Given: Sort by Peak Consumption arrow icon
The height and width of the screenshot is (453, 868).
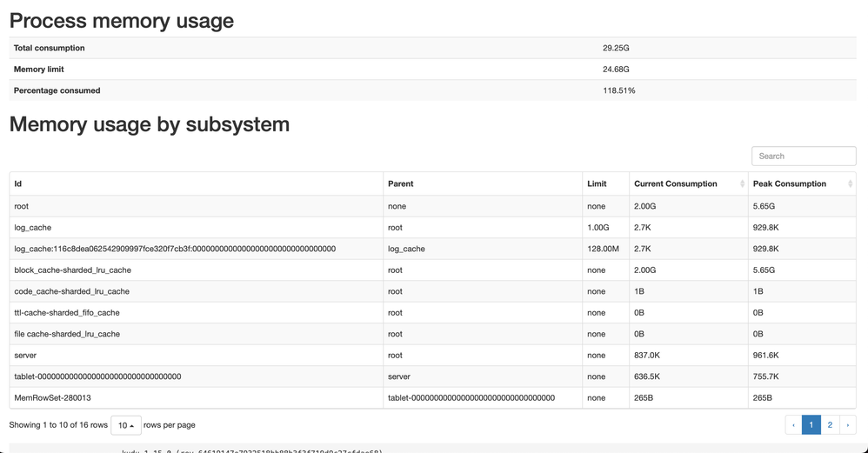Looking at the screenshot, I should point(850,184).
